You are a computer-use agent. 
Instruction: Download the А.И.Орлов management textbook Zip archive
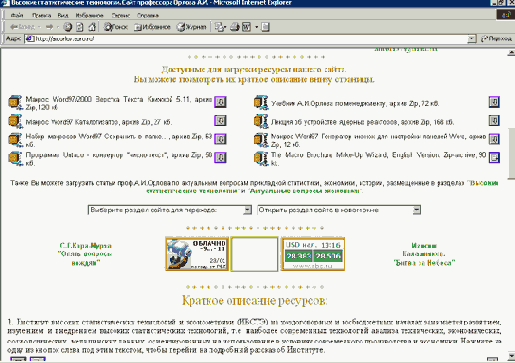(x=494, y=102)
